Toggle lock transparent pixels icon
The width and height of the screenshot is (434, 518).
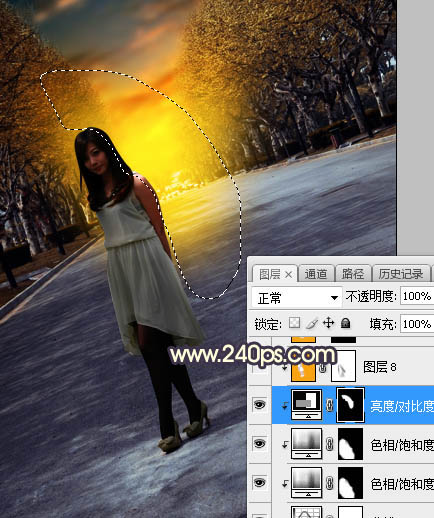click(294, 323)
